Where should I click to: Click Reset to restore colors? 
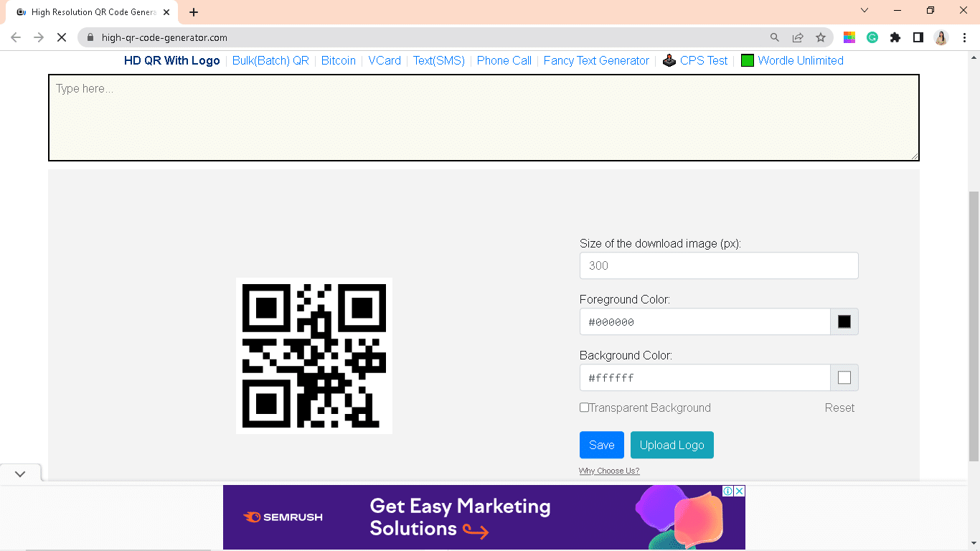(839, 408)
